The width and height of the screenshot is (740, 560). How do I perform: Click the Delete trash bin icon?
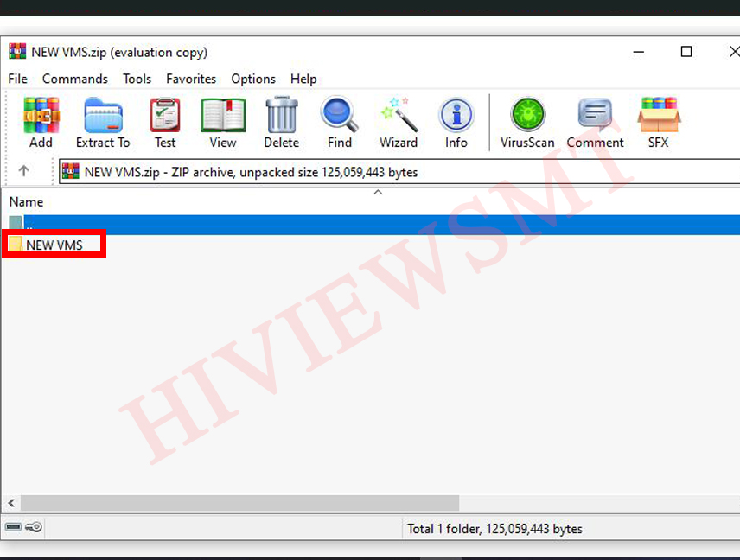pyautogui.click(x=281, y=122)
